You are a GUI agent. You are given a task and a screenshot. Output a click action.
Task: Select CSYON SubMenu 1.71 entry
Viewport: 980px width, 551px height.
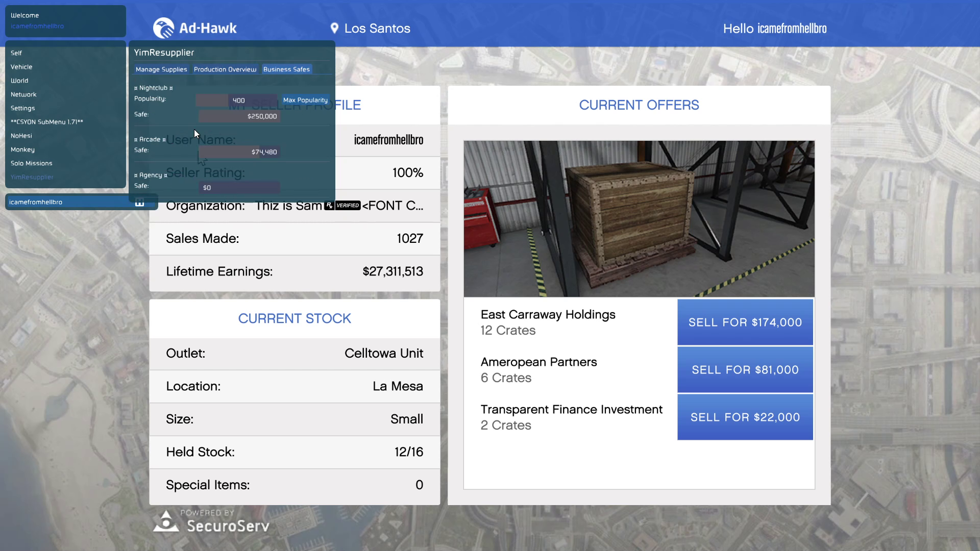point(47,122)
